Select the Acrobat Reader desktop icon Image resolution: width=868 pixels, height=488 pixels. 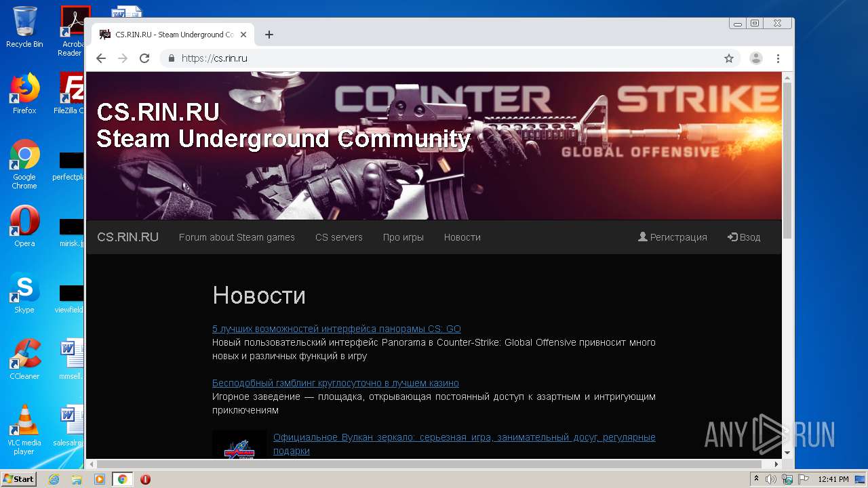(72, 31)
